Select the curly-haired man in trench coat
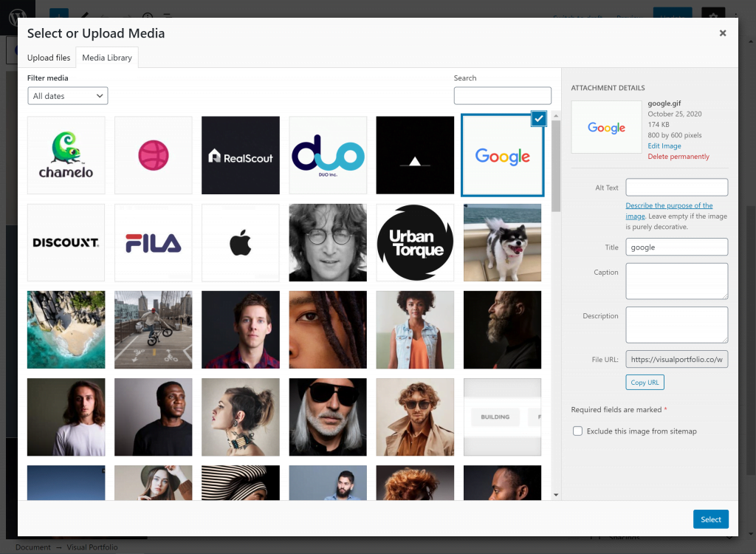Viewport: 756px width, 554px height. [x=415, y=417]
